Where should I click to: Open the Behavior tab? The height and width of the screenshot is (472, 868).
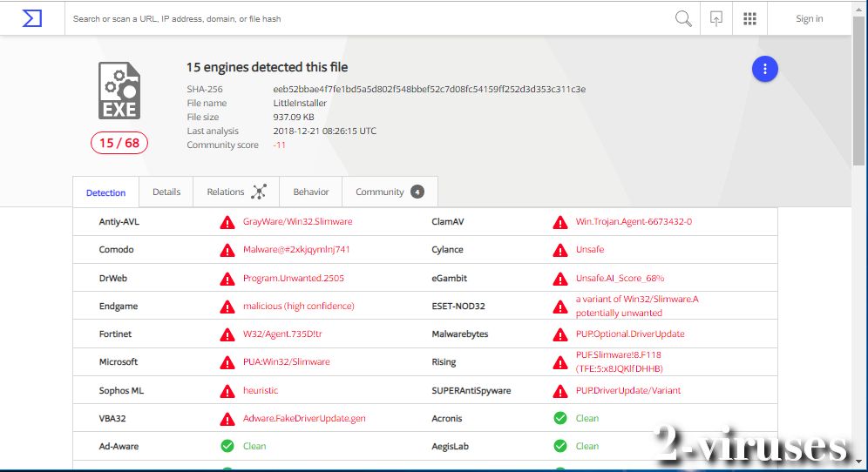point(310,192)
